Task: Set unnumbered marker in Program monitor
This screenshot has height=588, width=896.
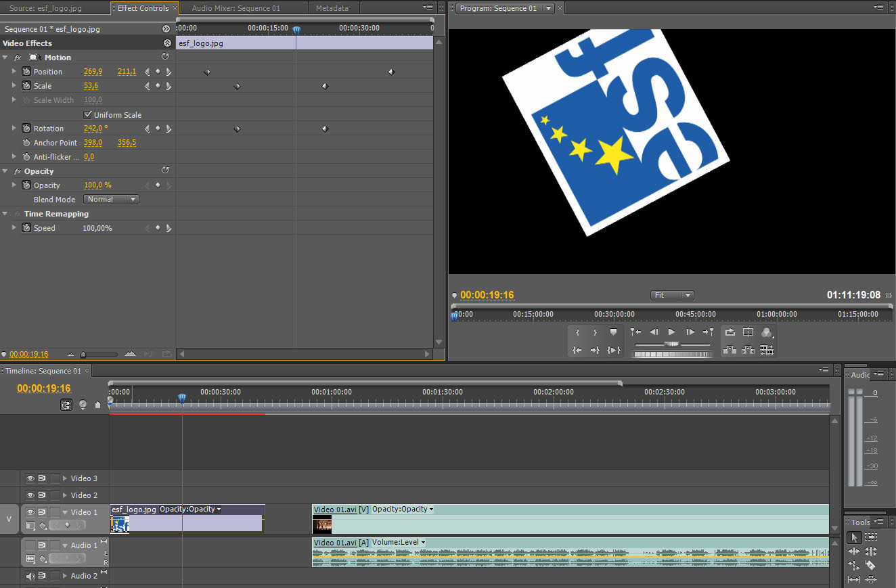Action: tap(613, 332)
